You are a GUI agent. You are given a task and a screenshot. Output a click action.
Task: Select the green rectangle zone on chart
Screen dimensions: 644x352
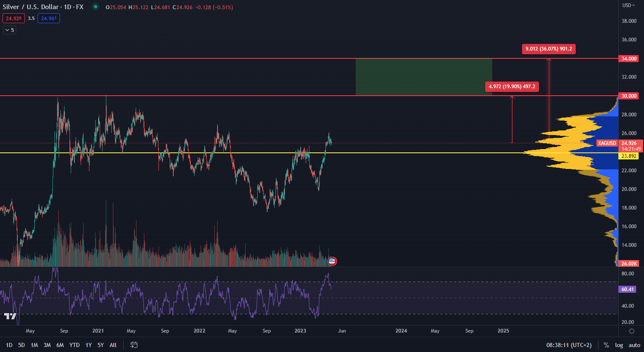click(x=424, y=77)
